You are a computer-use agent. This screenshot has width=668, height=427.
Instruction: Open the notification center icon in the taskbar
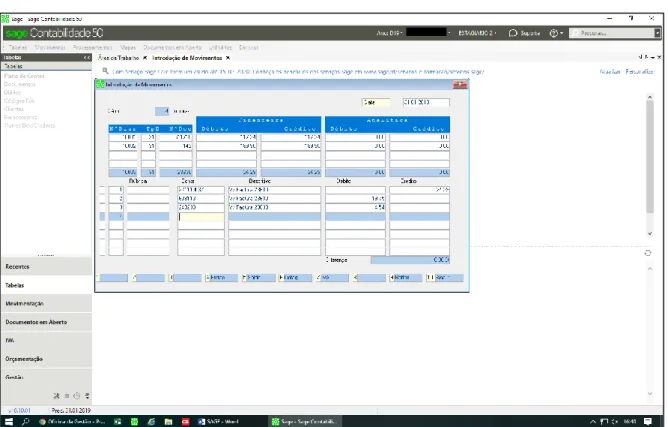[x=648, y=421]
